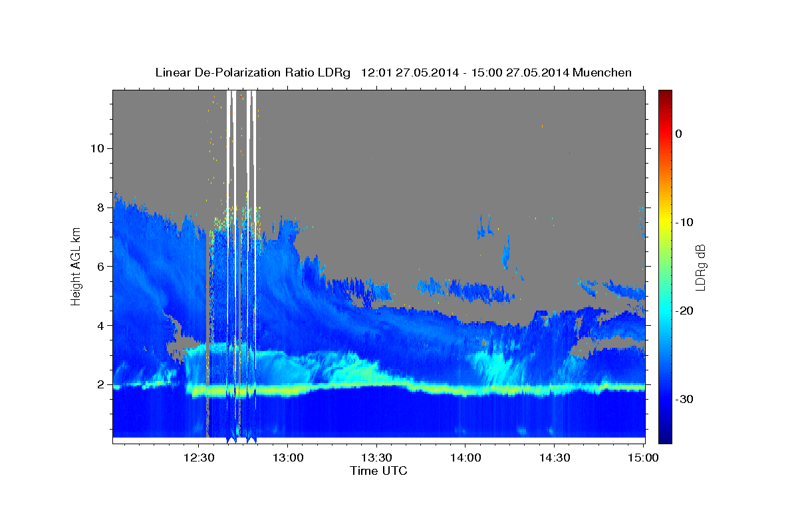
Task: Click the plot title "Linear De-Polarization Ratio LDRg"
Action: [x=252, y=72]
